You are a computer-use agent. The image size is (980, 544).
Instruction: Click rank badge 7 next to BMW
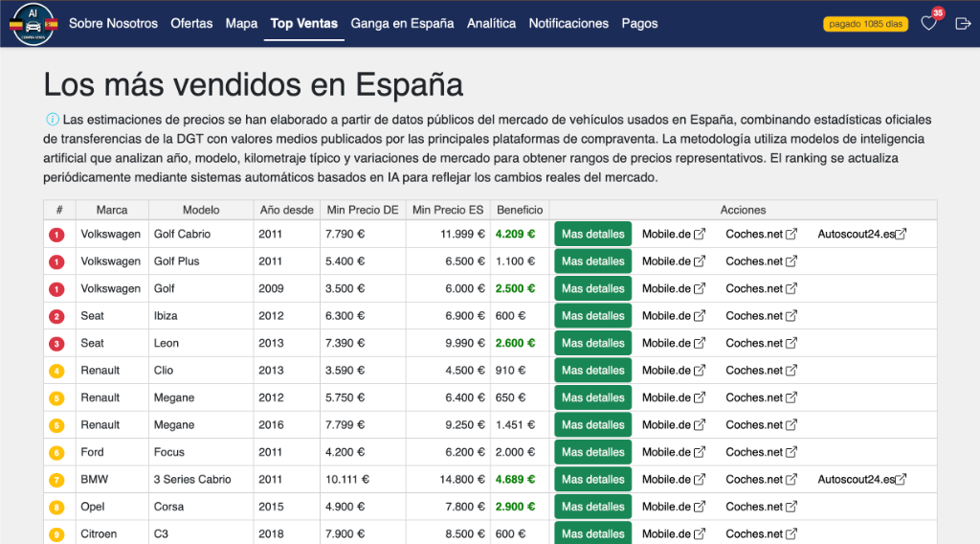pyautogui.click(x=56, y=480)
